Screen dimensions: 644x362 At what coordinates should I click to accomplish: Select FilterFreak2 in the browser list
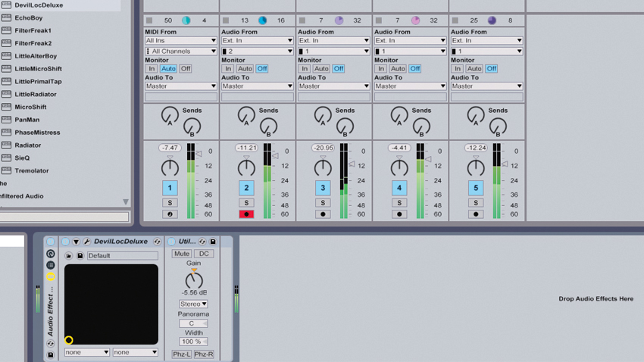pos(33,43)
